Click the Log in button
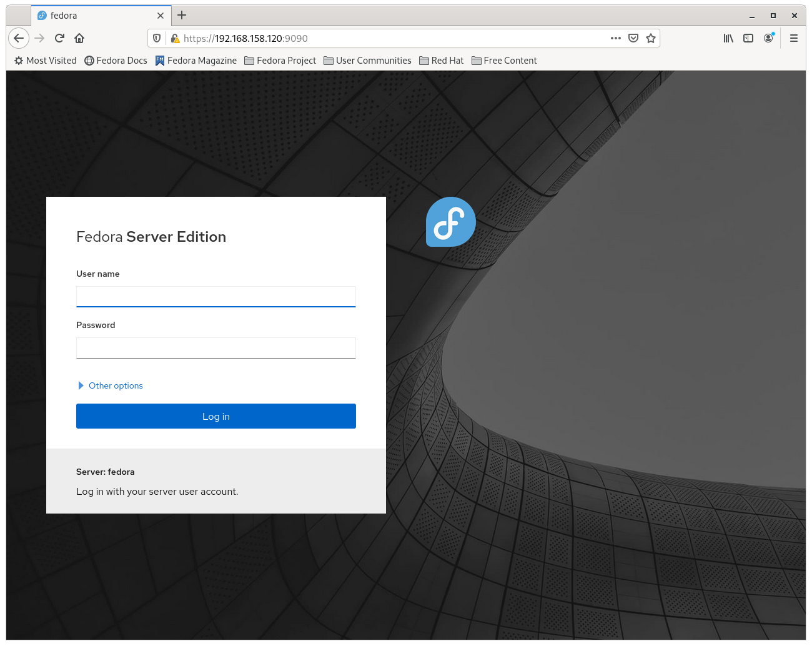The width and height of the screenshot is (812, 646). click(216, 416)
